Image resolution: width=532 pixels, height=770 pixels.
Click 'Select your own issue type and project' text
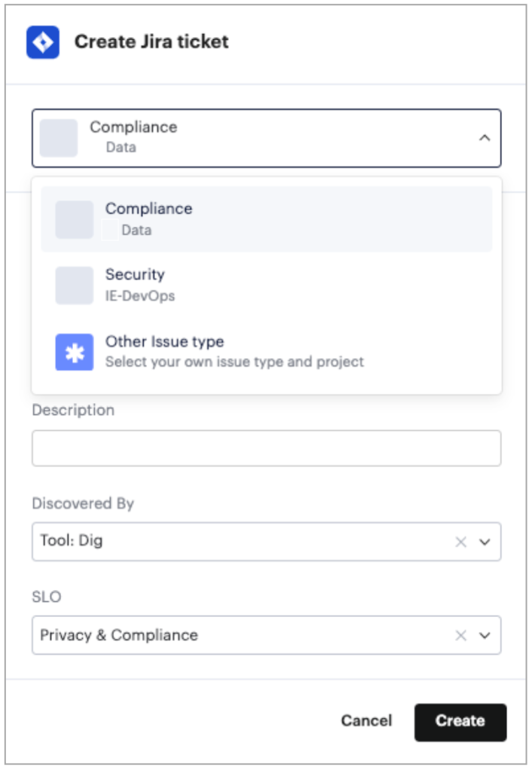click(234, 362)
